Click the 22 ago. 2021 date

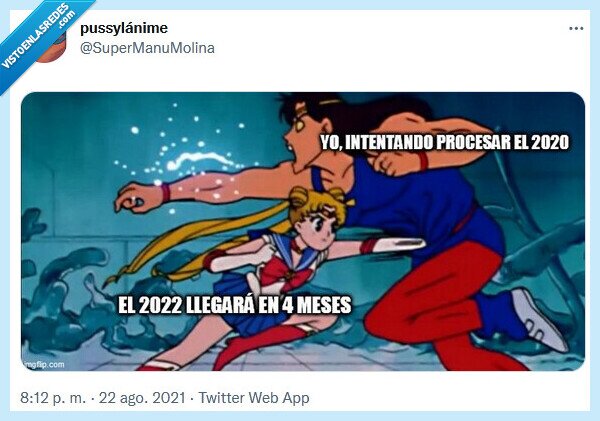(142, 398)
